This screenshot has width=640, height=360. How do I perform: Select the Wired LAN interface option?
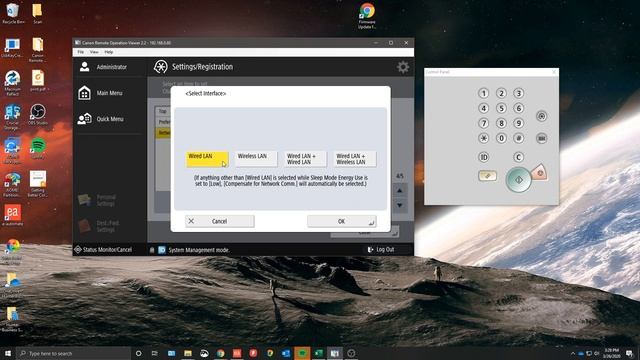point(207,159)
